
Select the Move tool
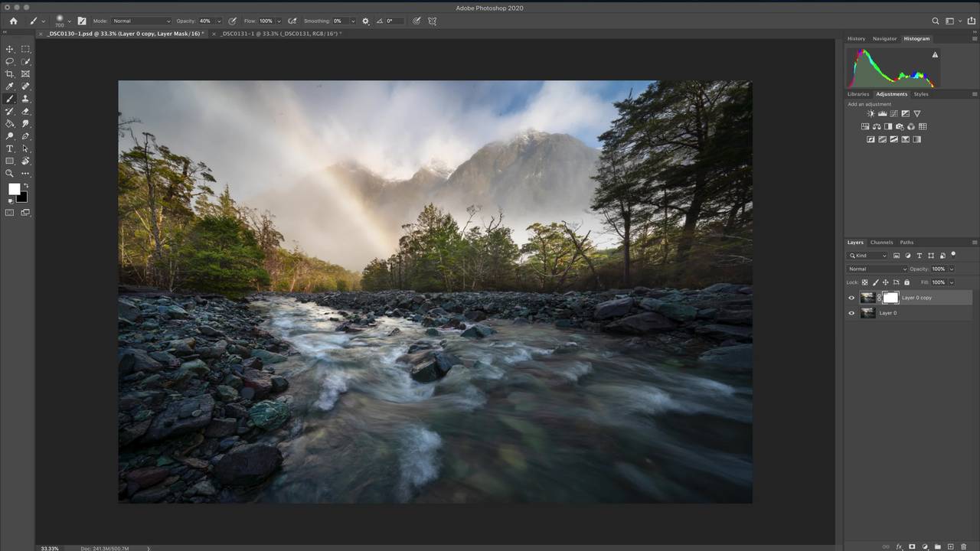click(10, 49)
